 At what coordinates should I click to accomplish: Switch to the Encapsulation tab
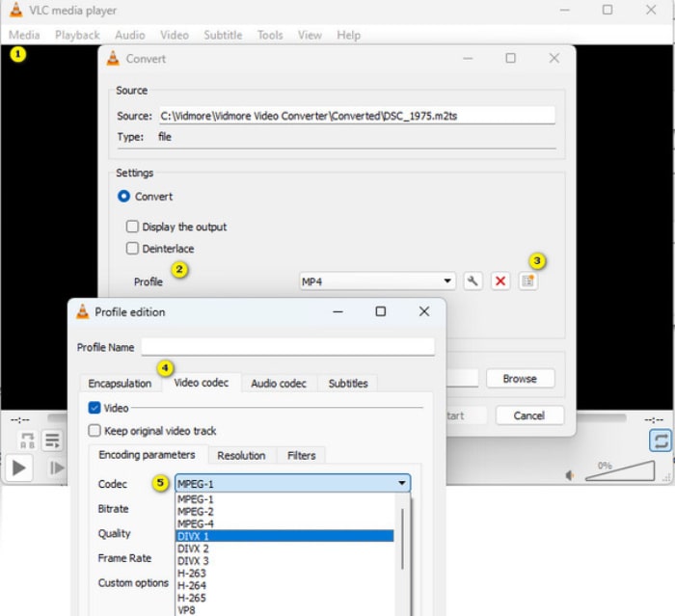tap(121, 383)
